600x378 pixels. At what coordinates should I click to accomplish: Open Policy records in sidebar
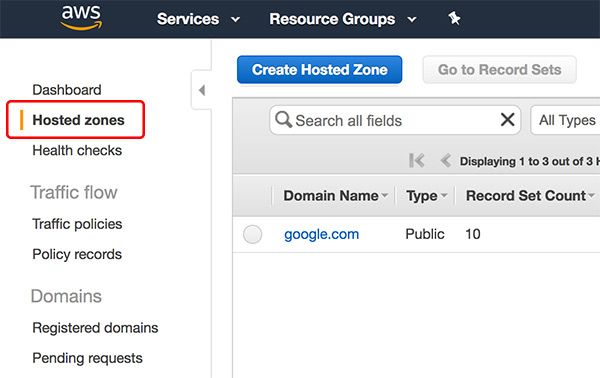click(77, 254)
